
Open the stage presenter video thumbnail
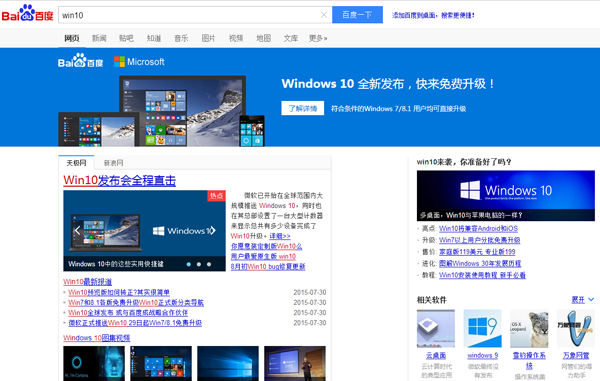[x=295, y=363]
